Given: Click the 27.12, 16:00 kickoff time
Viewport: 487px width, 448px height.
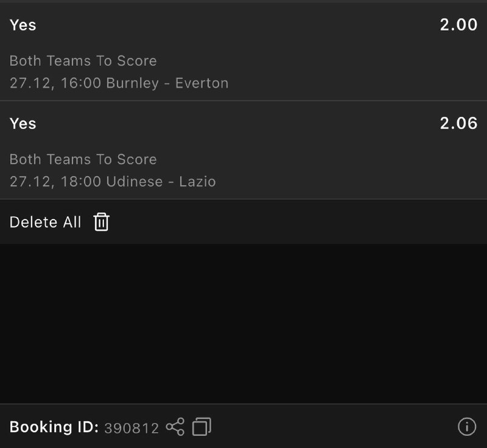Looking at the screenshot, I should 55,83.
